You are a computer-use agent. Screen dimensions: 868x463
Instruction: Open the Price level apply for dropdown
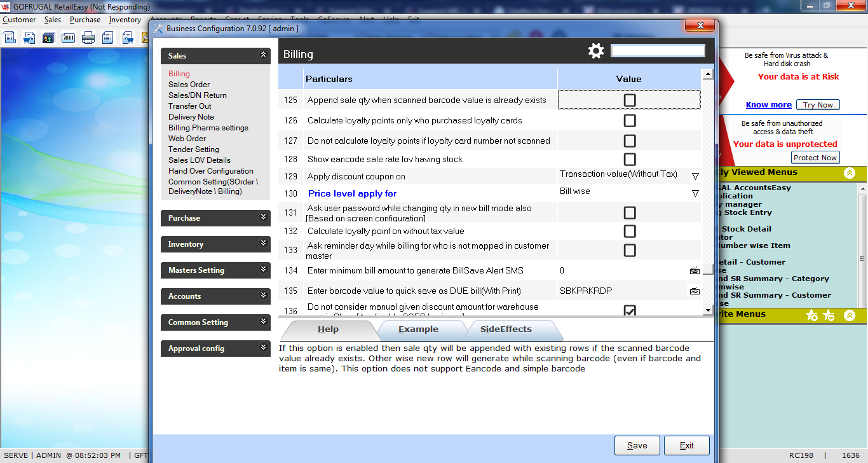coord(695,193)
